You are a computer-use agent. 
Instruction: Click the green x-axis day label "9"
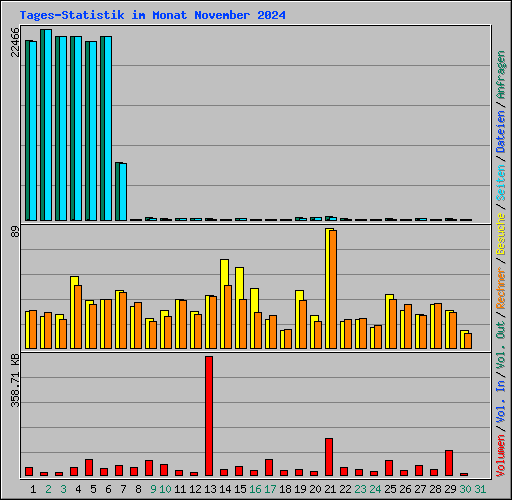(x=153, y=489)
